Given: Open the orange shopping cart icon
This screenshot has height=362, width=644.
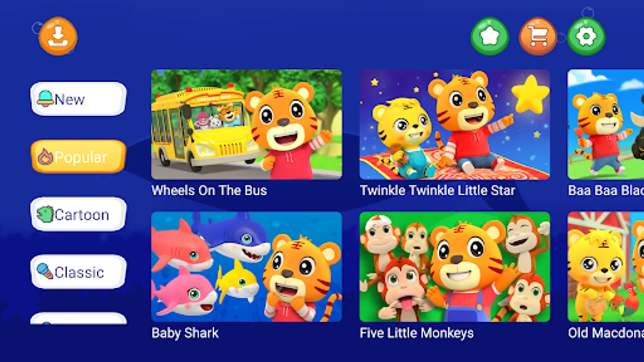Looking at the screenshot, I should [538, 36].
